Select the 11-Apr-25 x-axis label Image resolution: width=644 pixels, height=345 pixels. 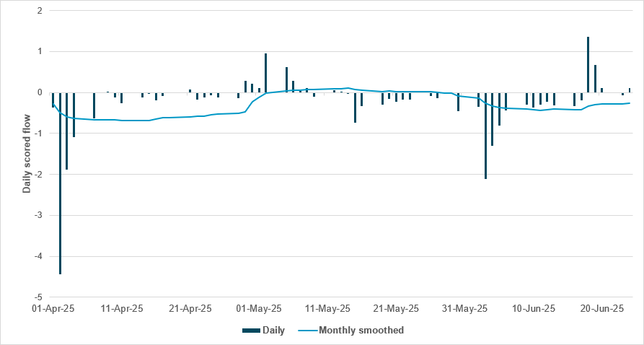[x=122, y=309]
